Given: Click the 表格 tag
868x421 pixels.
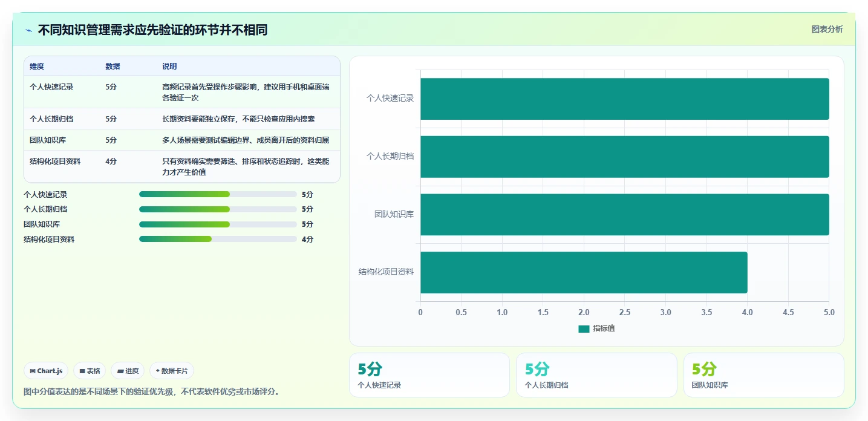Looking at the screenshot, I should click(90, 371).
